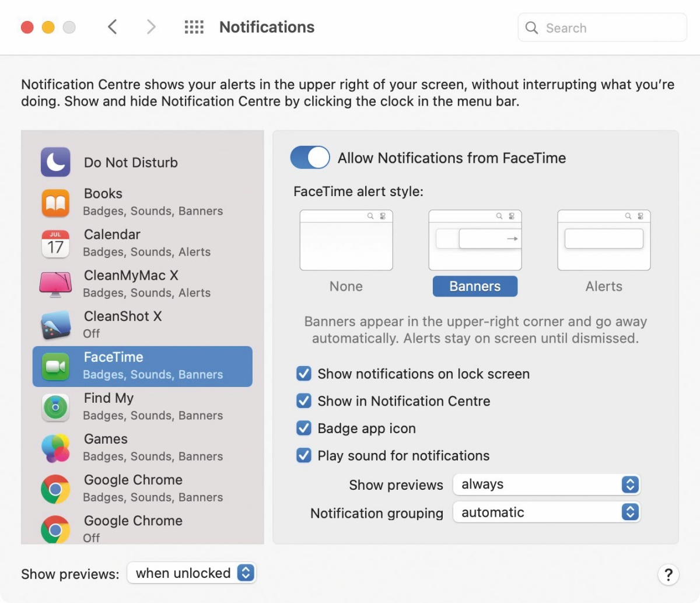Select the Find My row label
700x603 pixels.
coord(109,398)
